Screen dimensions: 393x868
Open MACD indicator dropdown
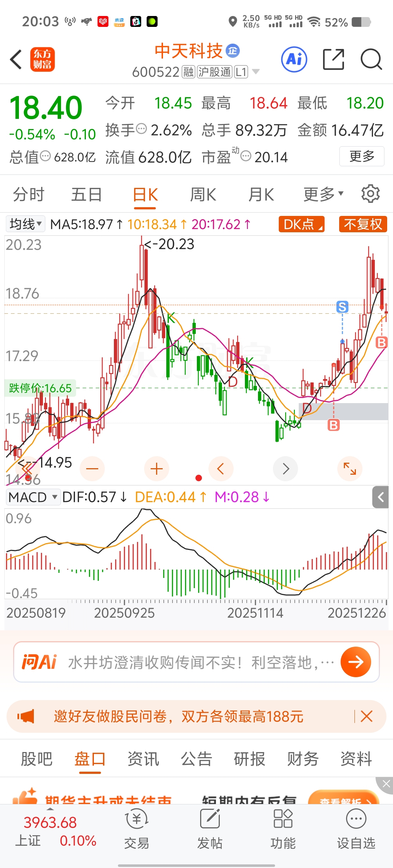33,497
